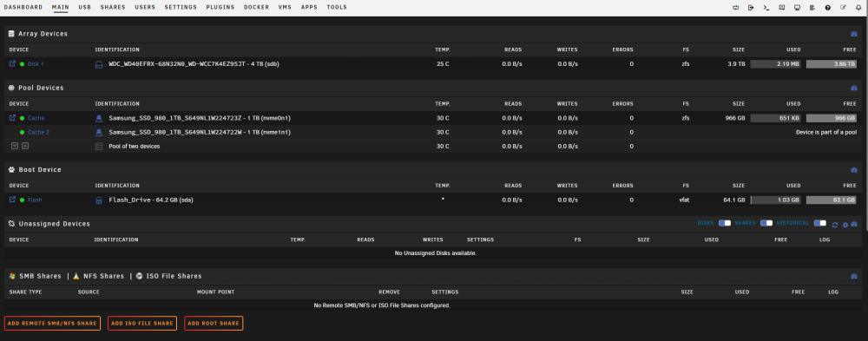Open the system log icon in header
Viewport: 868px width, 341px height.
coord(812,8)
